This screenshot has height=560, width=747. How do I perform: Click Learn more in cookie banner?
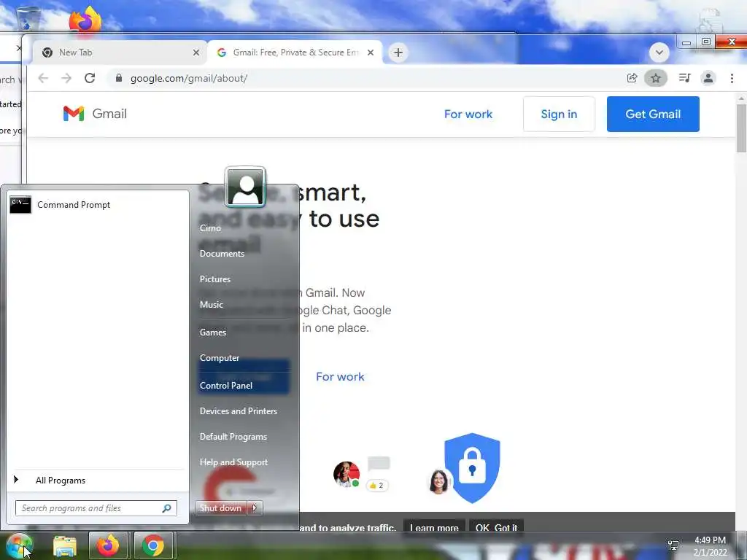coord(434,526)
